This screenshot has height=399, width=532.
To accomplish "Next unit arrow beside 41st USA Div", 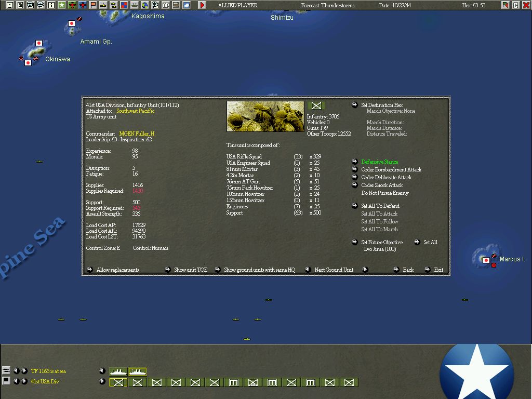I will click(24, 381).
